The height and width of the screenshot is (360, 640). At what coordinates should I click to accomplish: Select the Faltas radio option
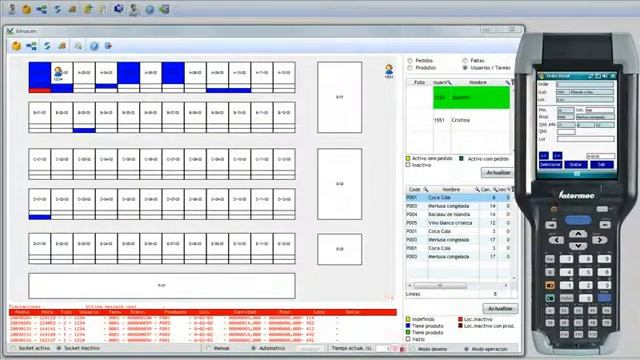click(465, 60)
